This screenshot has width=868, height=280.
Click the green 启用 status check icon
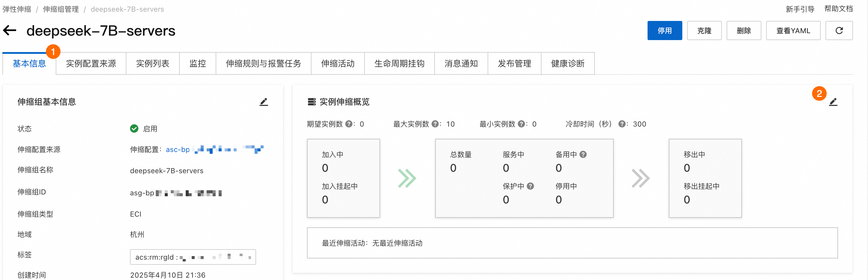point(134,129)
